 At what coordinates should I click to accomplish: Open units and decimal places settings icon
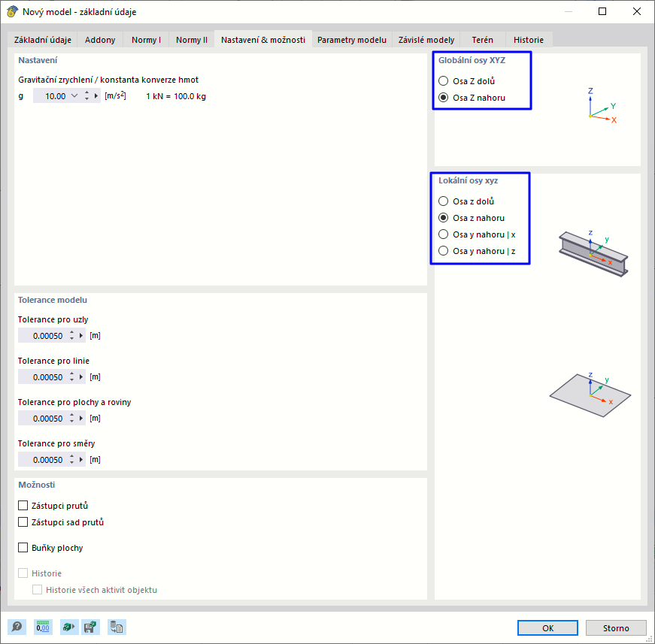(43, 627)
